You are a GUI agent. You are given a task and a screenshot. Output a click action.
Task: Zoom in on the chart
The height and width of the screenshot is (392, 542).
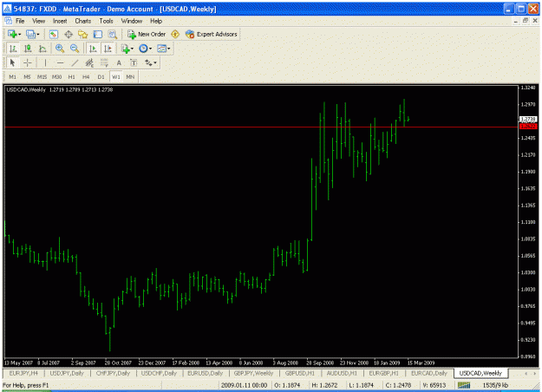click(x=60, y=49)
